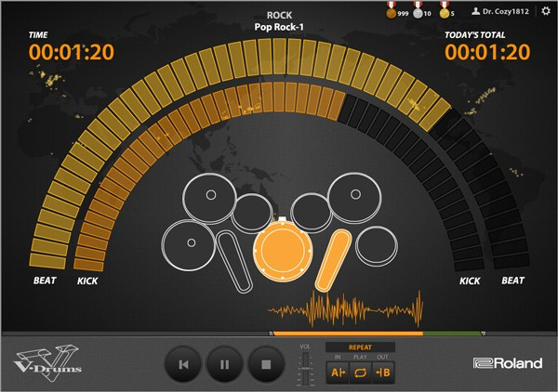Click the gold medal icon
This screenshot has height=392, width=558.
click(x=444, y=12)
